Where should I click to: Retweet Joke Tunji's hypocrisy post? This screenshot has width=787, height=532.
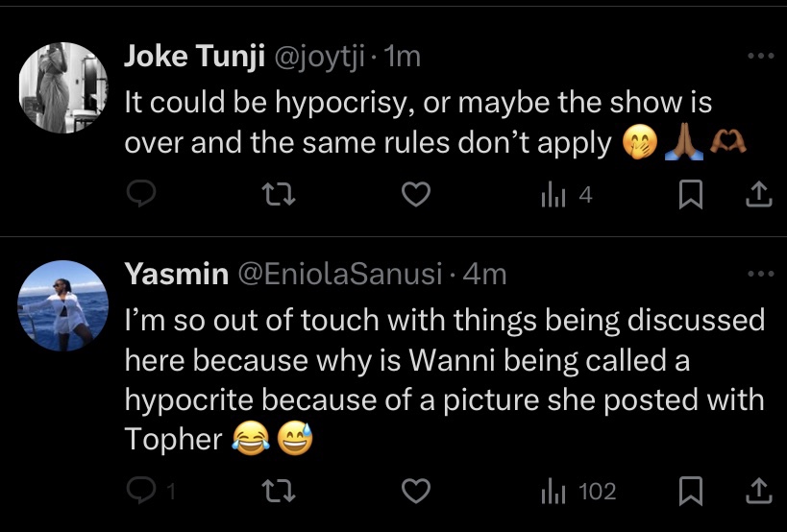(278, 196)
